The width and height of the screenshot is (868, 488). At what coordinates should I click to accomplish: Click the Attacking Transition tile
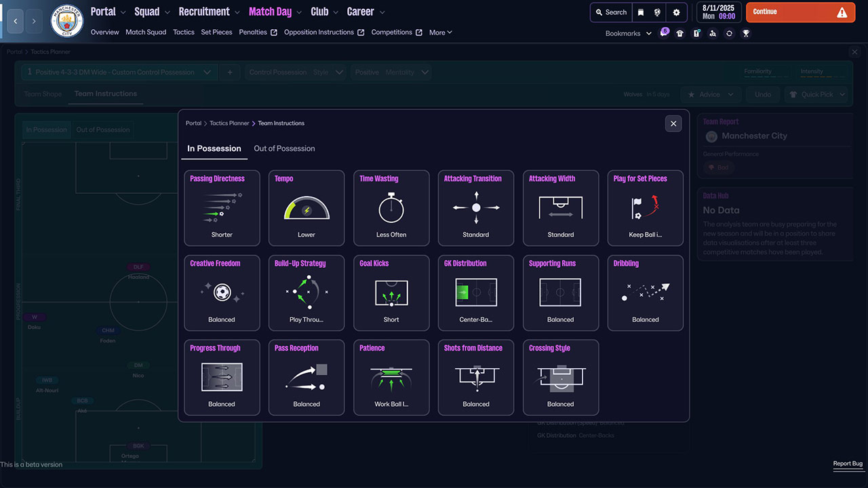coord(476,207)
